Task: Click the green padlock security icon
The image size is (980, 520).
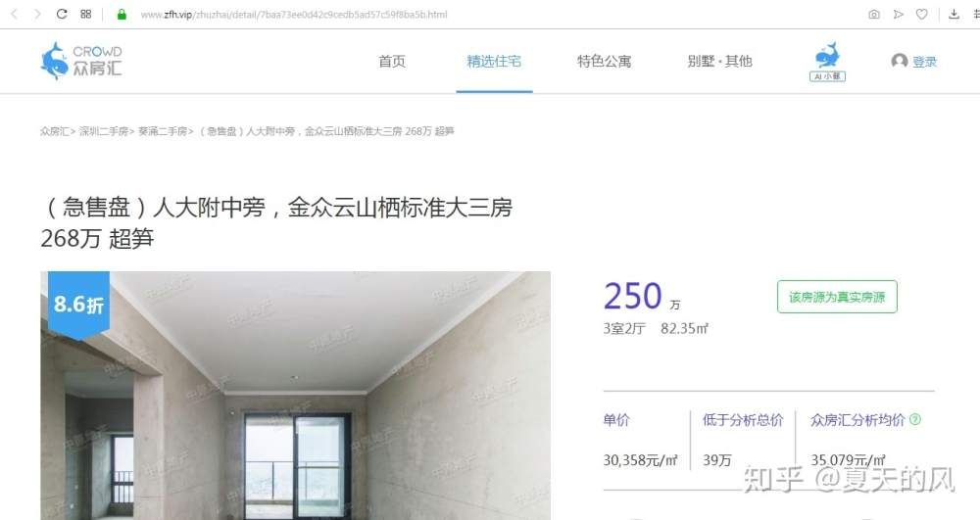Action: pyautogui.click(x=122, y=15)
